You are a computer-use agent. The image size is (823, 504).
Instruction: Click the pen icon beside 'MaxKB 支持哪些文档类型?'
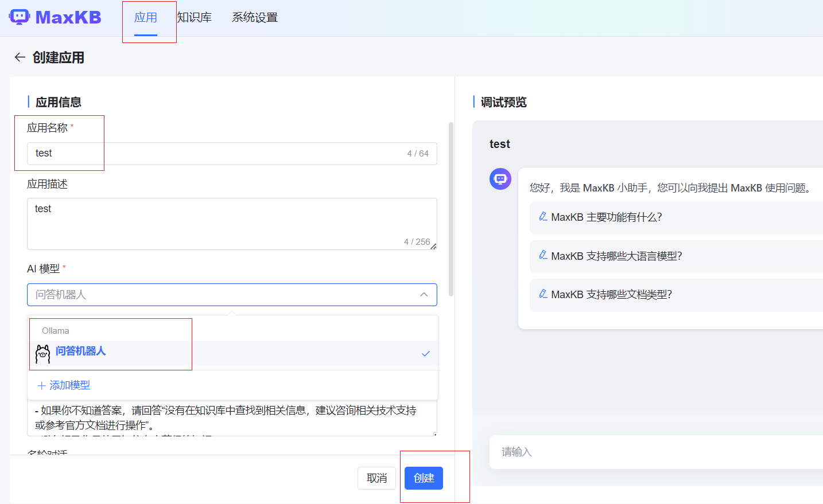(x=543, y=295)
